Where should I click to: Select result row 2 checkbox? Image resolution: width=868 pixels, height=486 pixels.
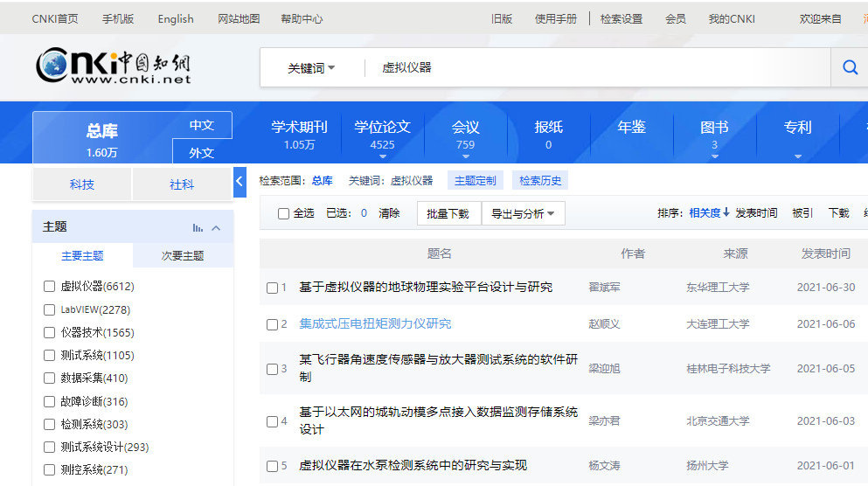272,324
